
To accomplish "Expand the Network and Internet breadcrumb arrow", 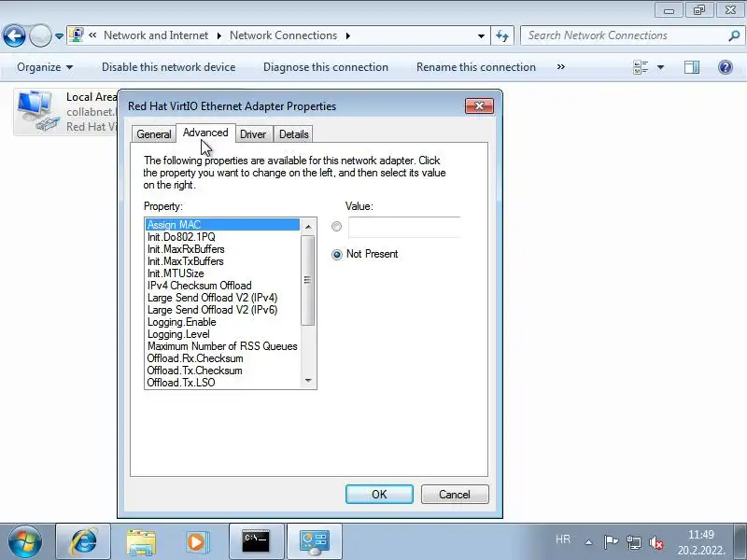I will [x=219, y=35].
